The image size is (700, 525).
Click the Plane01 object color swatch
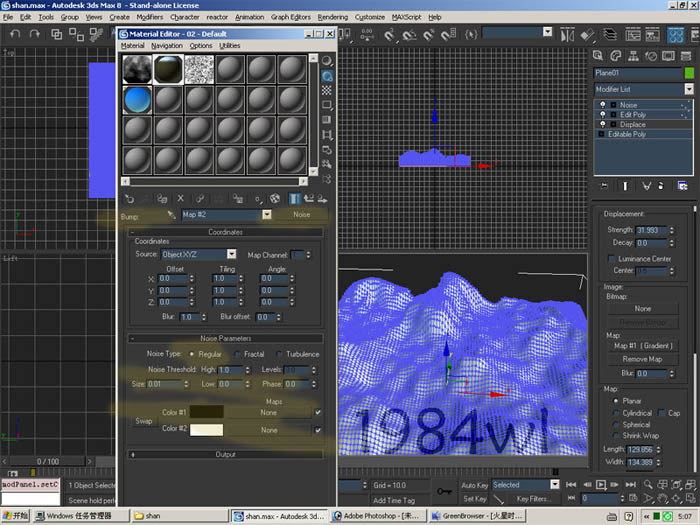coord(689,73)
